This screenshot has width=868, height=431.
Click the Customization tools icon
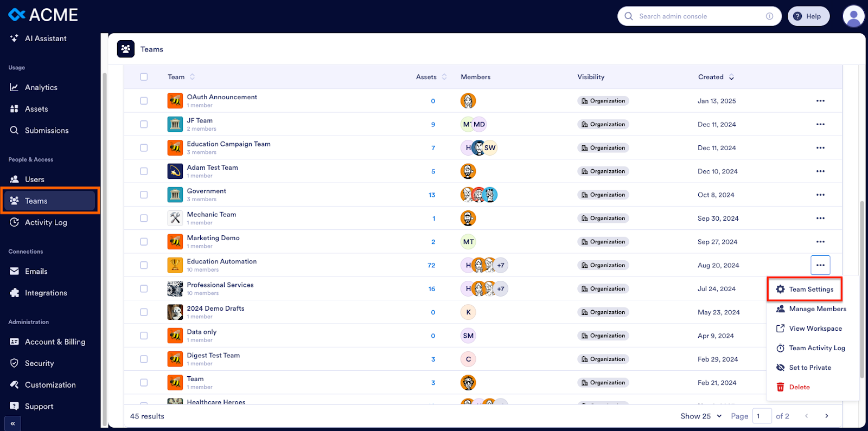tap(14, 385)
